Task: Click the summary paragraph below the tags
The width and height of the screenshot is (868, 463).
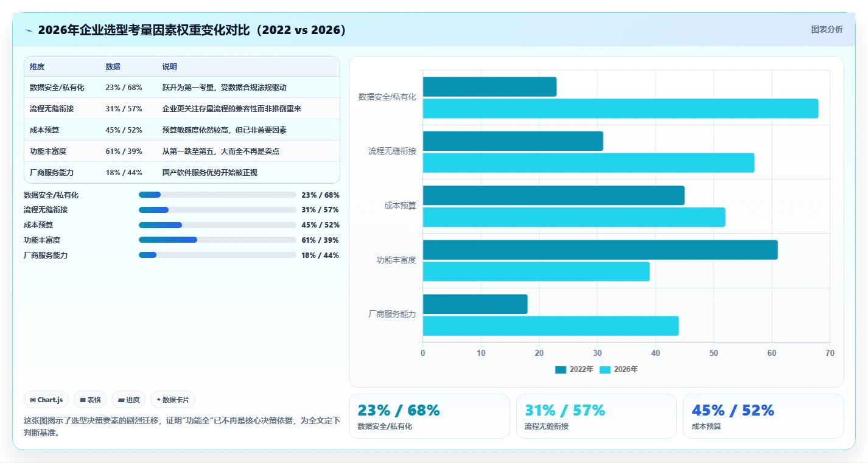Action: (181, 426)
